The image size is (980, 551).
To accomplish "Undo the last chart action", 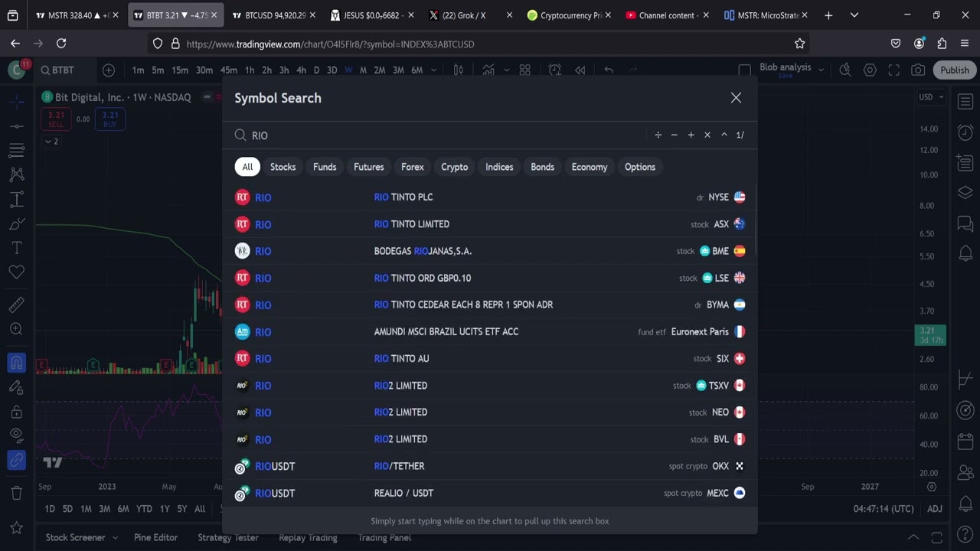I will pos(609,70).
